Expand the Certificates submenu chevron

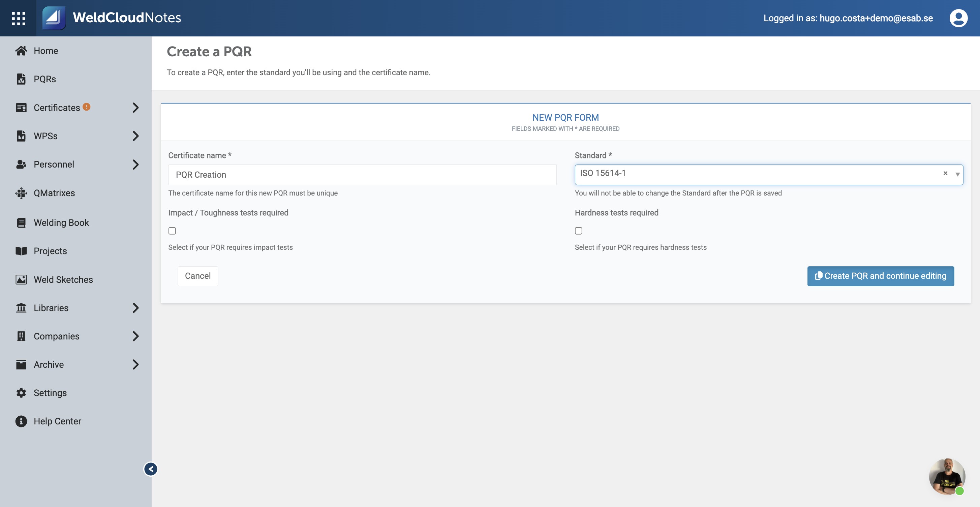click(x=135, y=108)
